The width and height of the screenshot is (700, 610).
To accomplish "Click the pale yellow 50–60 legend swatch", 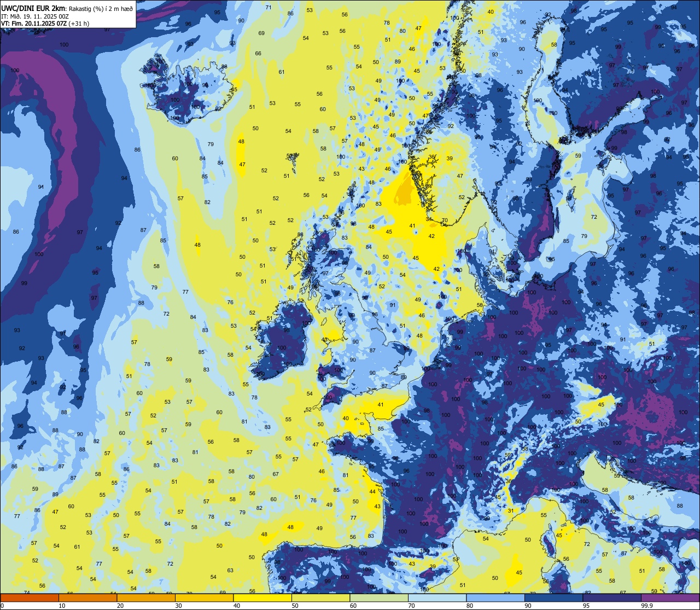I will click(x=320, y=597).
